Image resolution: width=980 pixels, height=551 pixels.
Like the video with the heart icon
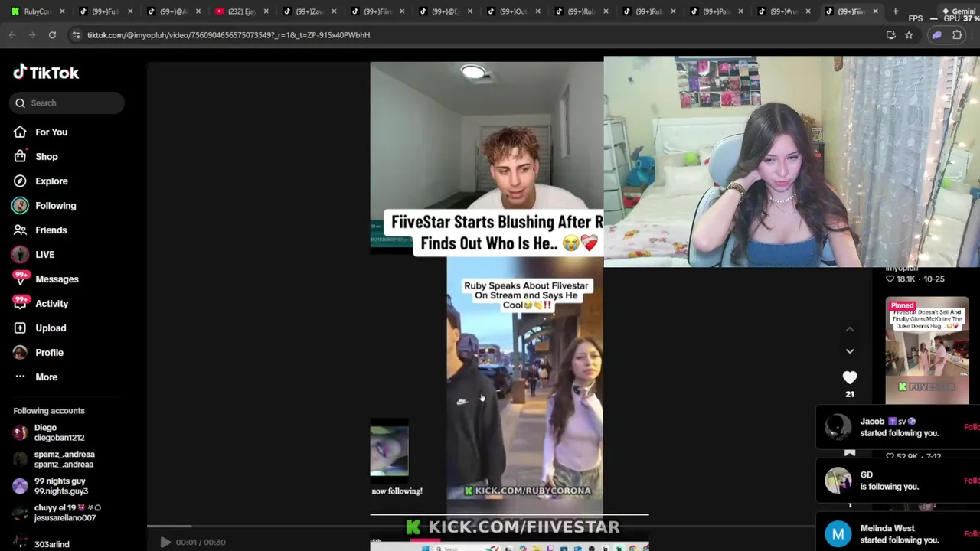tap(850, 377)
